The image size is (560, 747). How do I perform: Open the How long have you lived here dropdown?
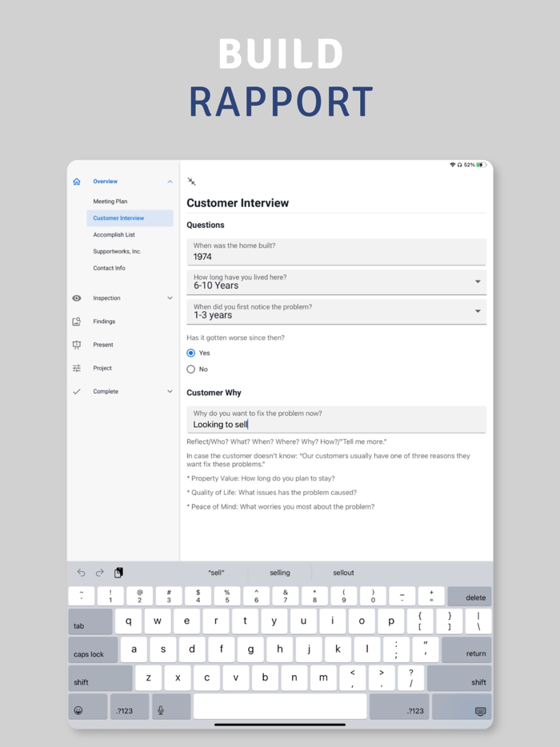pyautogui.click(x=337, y=282)
